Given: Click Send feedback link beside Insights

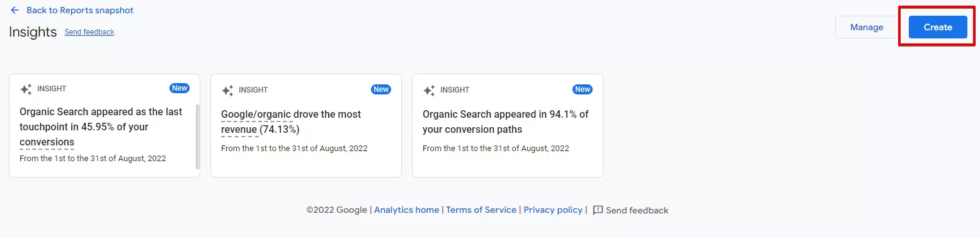Looking at the screenshot, I should click(x=89, y=32).
